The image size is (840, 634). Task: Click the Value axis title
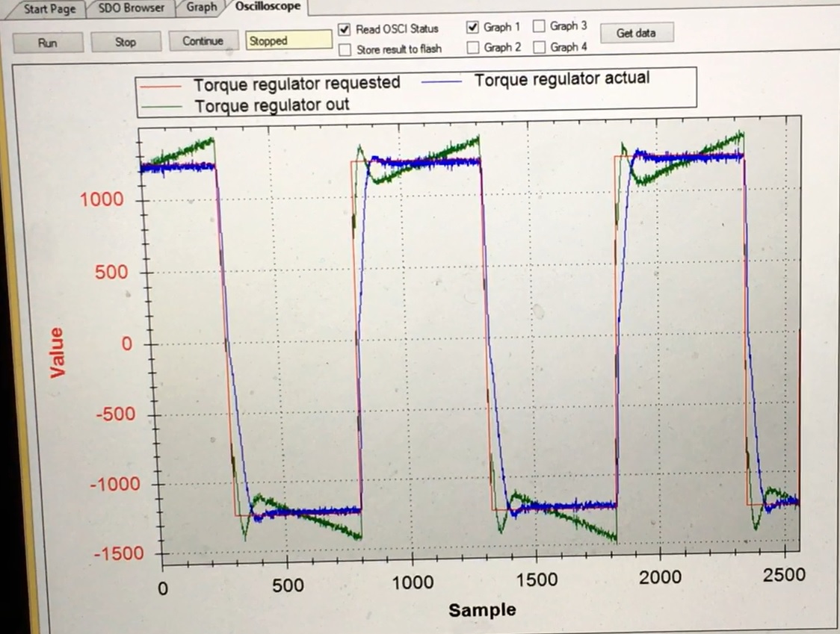[57, 353]
